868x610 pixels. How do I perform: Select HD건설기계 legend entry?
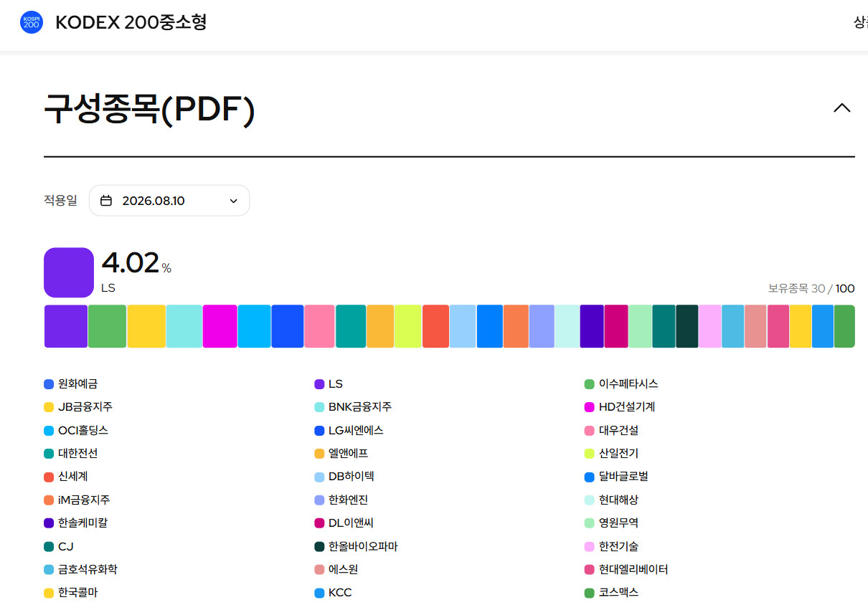tap(620, 407)
